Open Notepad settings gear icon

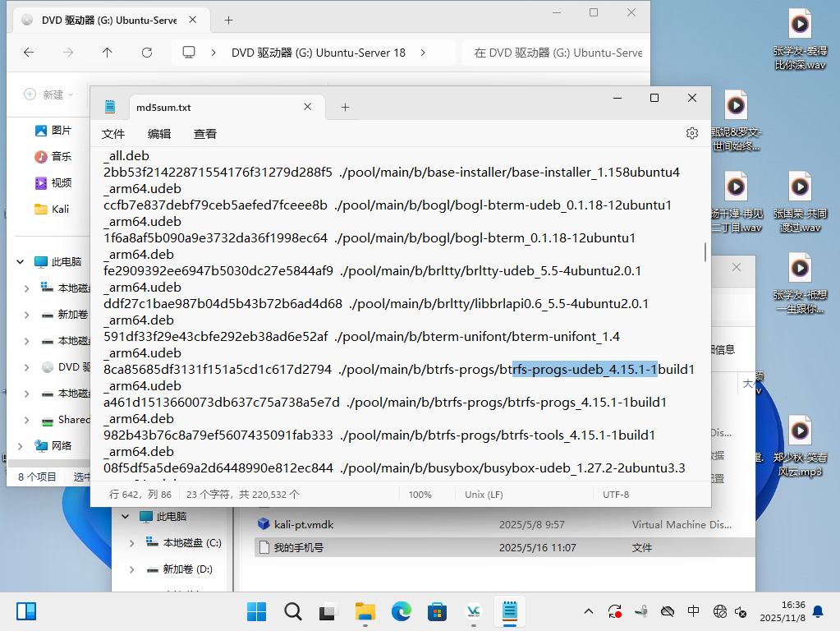click(x=692, y=133)
